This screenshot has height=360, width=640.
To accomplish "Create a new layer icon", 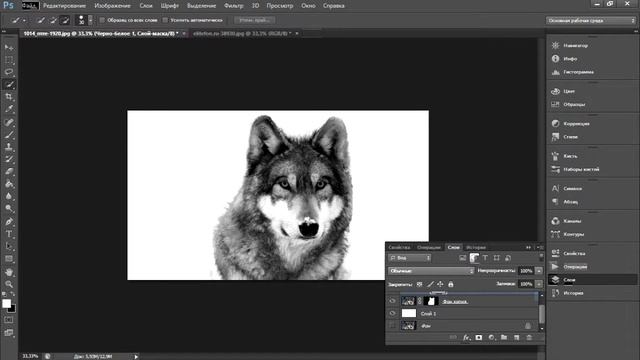I will click(x=517, y=338).
